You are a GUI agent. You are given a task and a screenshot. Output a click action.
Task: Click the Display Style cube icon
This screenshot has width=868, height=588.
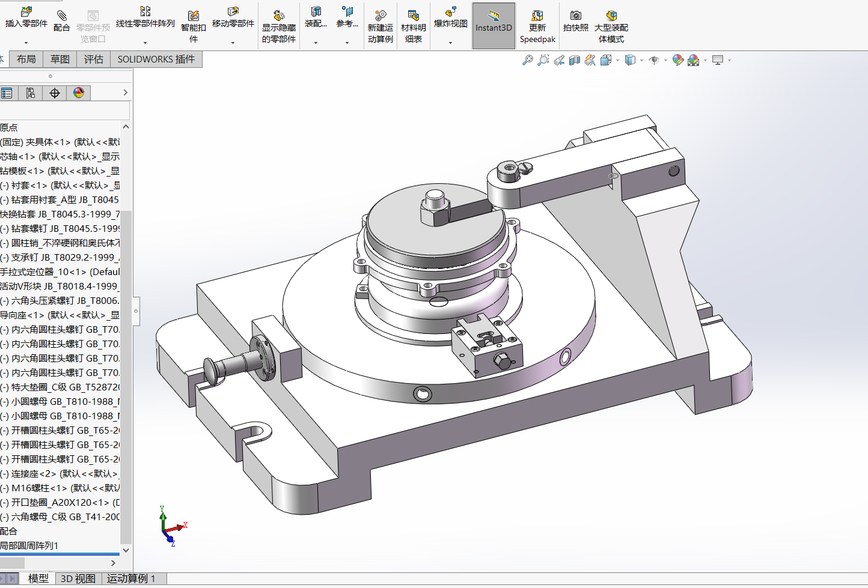coord(630,60)
